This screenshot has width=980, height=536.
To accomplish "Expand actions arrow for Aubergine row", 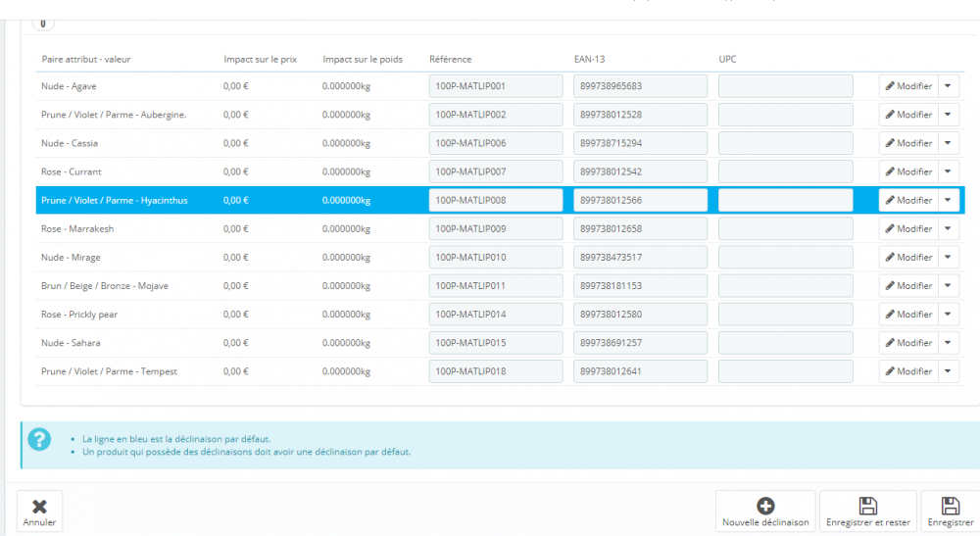I will pyautogui.click(x=948, y=115).
